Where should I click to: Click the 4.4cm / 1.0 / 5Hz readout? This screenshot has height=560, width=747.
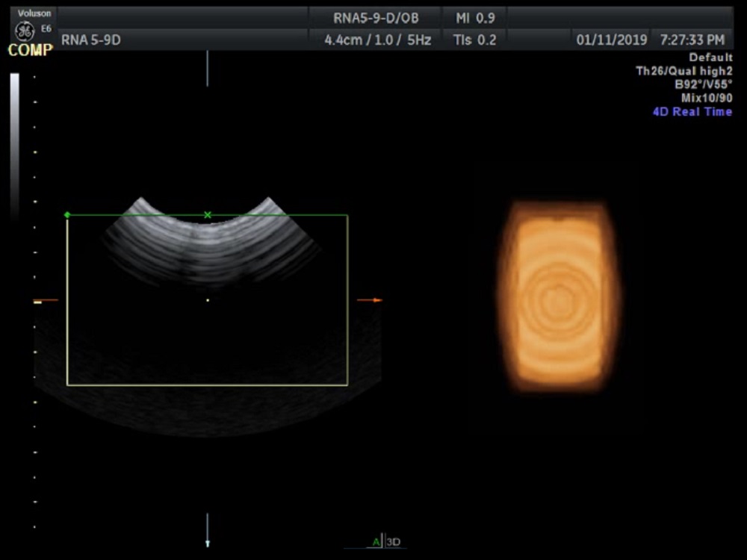click(377, 40)
